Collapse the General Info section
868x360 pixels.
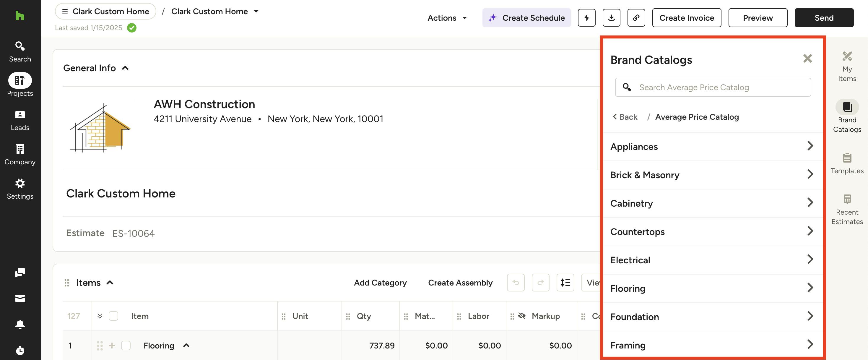click(x=125, y=68)
